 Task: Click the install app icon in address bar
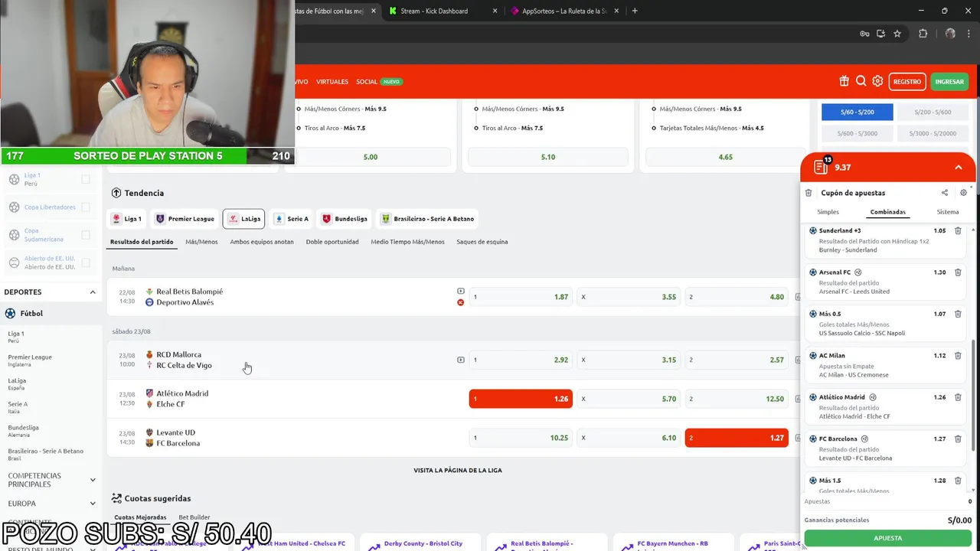pyautogui.click(x=880, y=34)
